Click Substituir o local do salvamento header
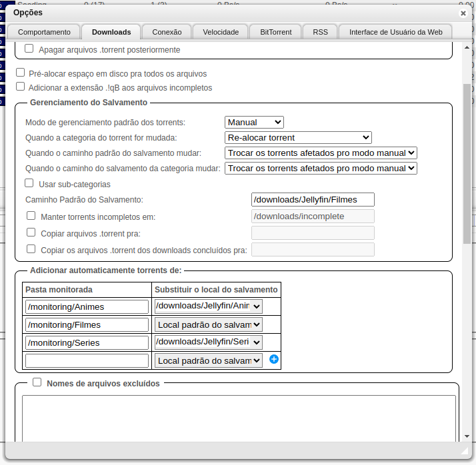 pos(216,290)
